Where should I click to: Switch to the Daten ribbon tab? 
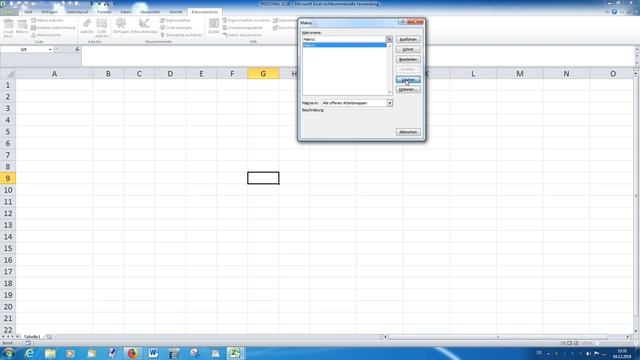pyautogui.click(x=126, y=12)
